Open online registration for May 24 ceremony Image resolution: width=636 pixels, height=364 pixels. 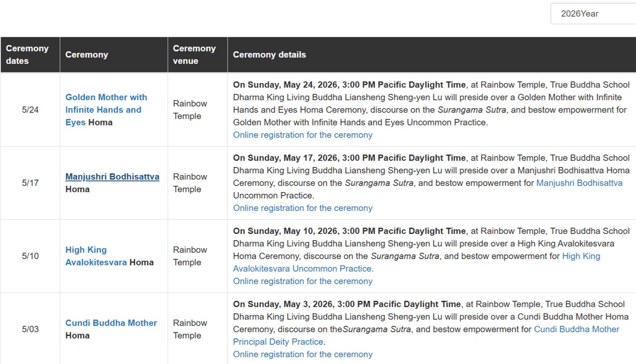tap(302, 135)
